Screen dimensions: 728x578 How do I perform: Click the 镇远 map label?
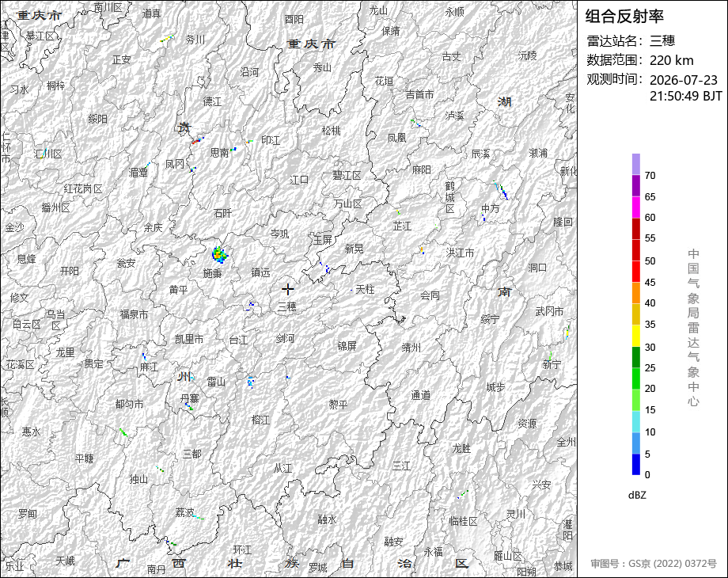260,272
